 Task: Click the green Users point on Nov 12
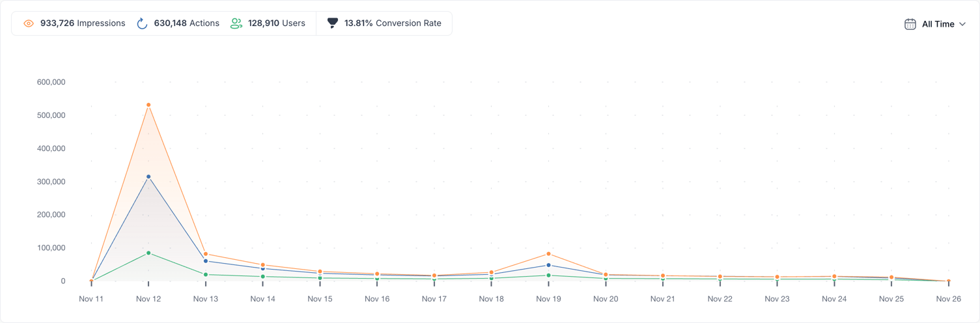coord(148,253)
